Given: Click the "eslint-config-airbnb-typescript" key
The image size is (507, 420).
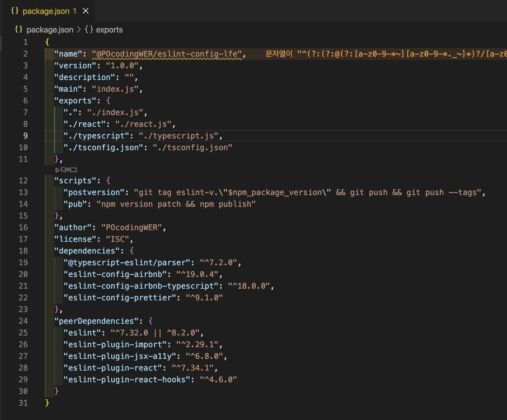Looking at the screenshot, I should tap(141, 286).
